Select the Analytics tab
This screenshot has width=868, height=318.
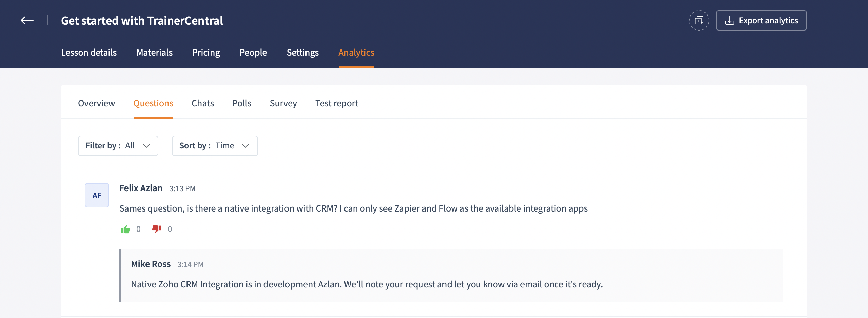click(x=356, y=53)
